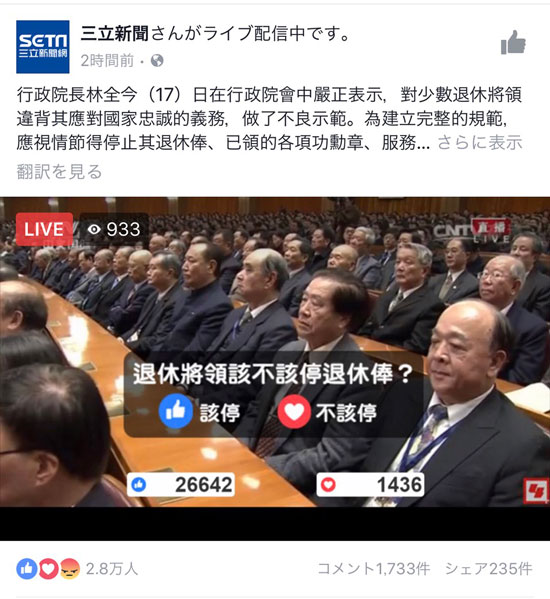This screenshot has width=550, height=599.
Task: Click the 1436 heart counter box
Action: 370,484
